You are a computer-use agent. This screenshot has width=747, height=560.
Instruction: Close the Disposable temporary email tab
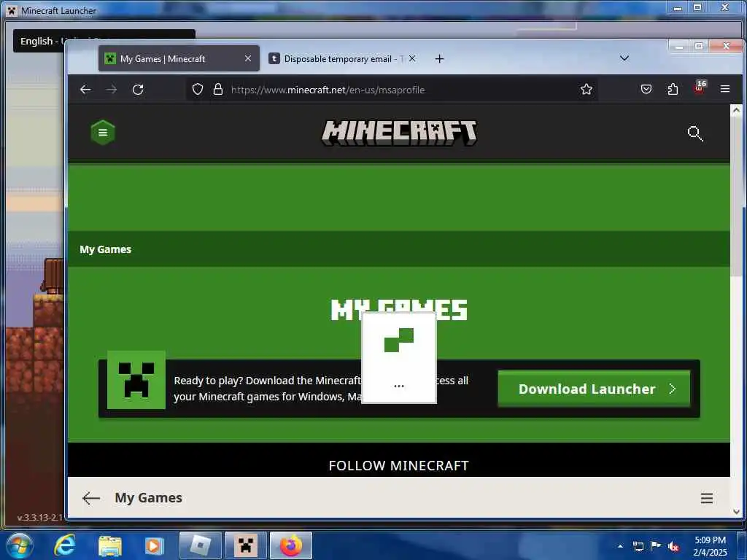(413, 58)
